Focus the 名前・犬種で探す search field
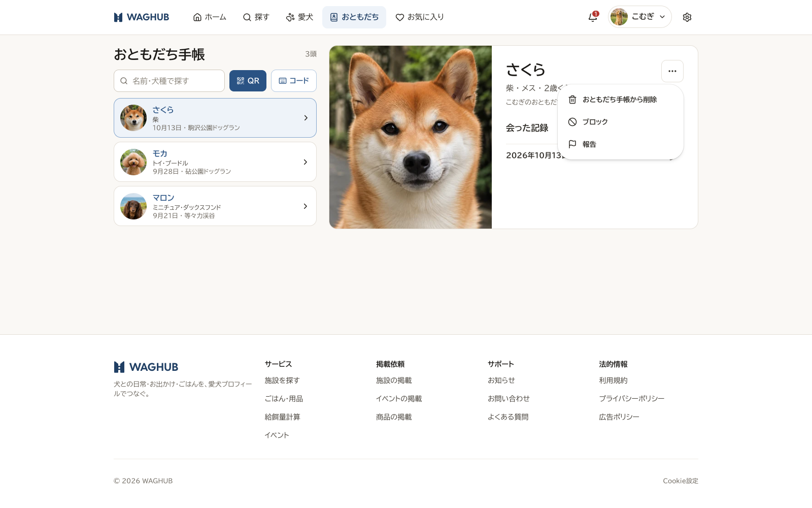812x508 pixels. tap(169, 81)
